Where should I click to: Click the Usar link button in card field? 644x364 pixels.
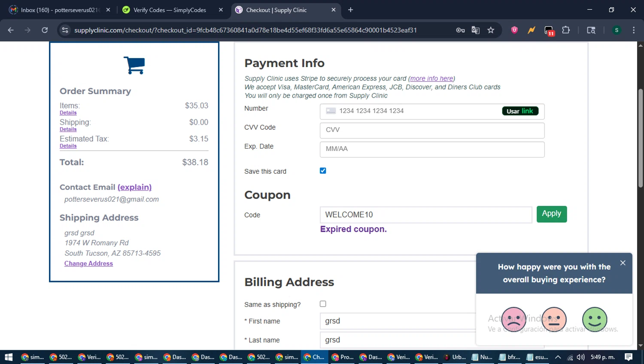pyautogui.click(x=520, y=111)
